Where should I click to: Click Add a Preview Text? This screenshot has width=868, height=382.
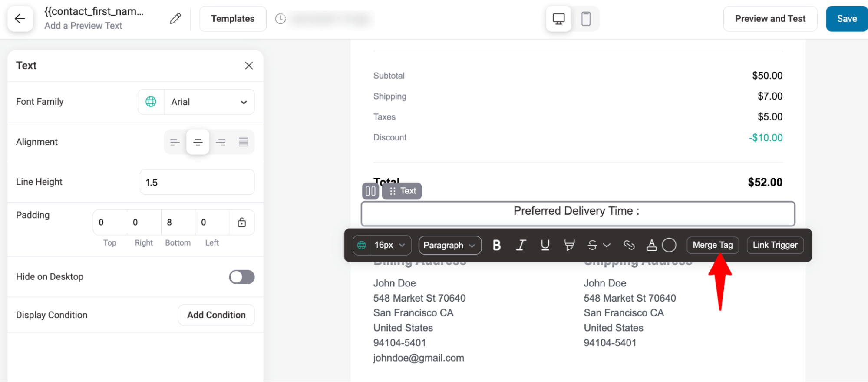(83, 26)
